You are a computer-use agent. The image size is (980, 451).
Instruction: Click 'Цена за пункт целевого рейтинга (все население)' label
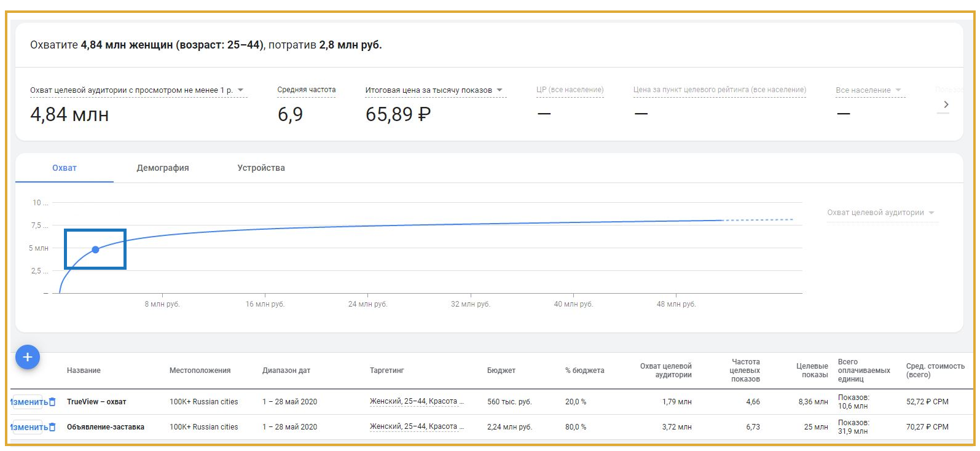pyautogui.click(x=719, y=90)
